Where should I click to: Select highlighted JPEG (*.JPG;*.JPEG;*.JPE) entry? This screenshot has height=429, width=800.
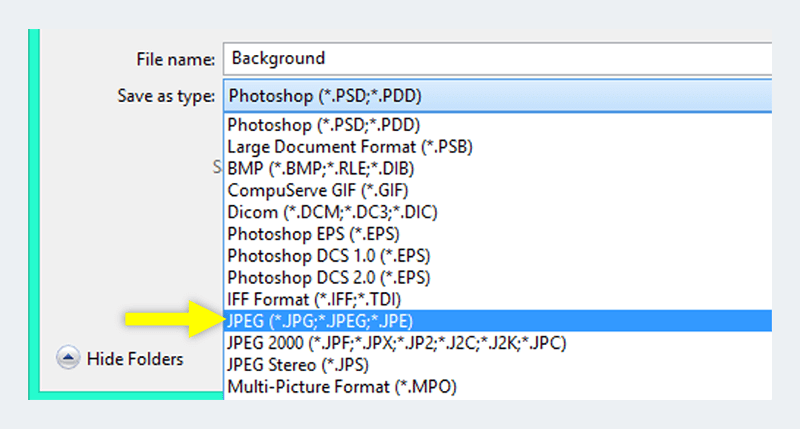497,321
